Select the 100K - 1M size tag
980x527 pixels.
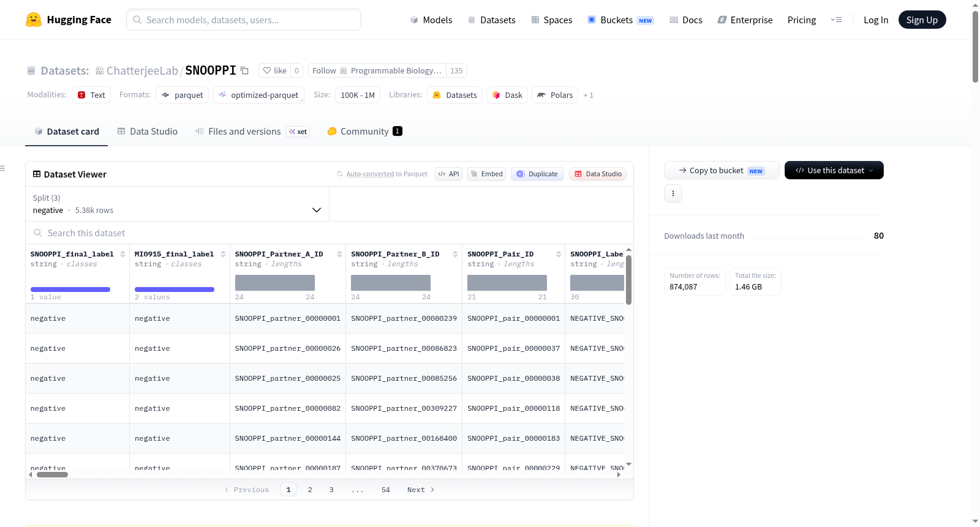(x=358, y=95)
